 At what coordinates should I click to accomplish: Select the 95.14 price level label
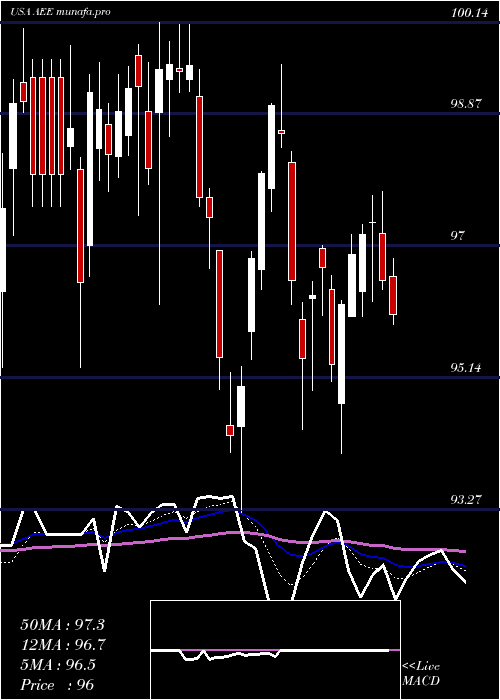pos(466,367)
